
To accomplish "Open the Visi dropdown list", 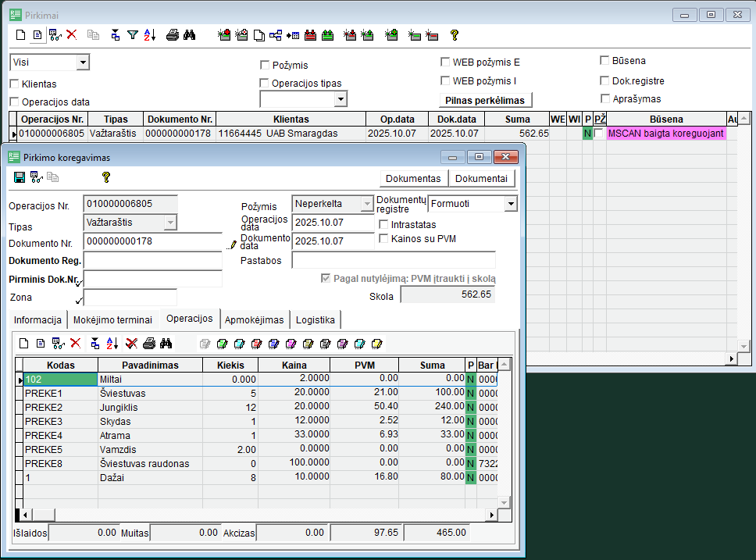I will pos(83,62).
